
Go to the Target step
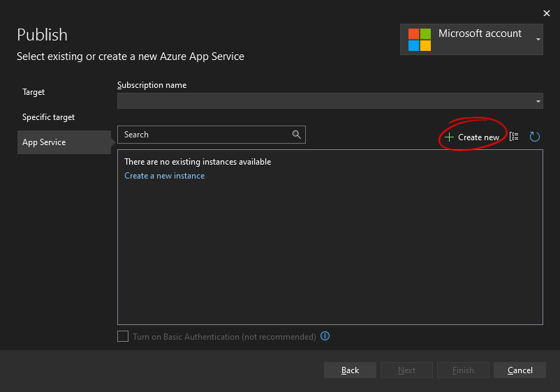[34, 92]
